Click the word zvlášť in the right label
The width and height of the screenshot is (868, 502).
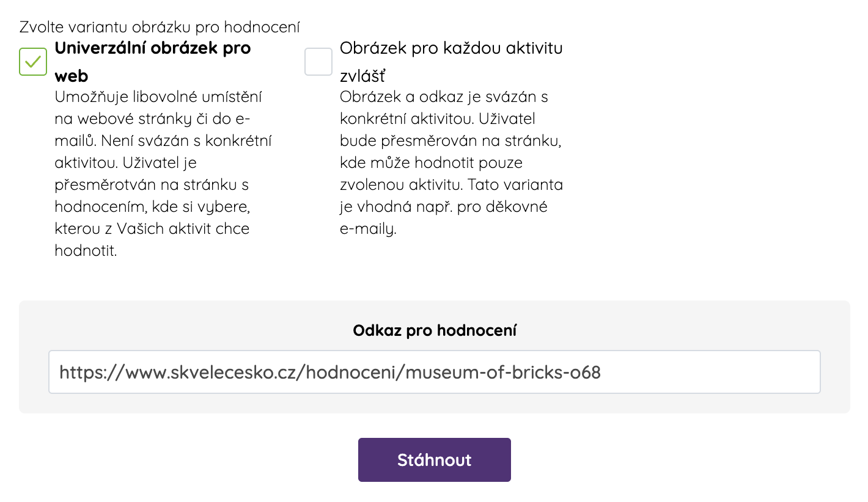click(362, 76)
